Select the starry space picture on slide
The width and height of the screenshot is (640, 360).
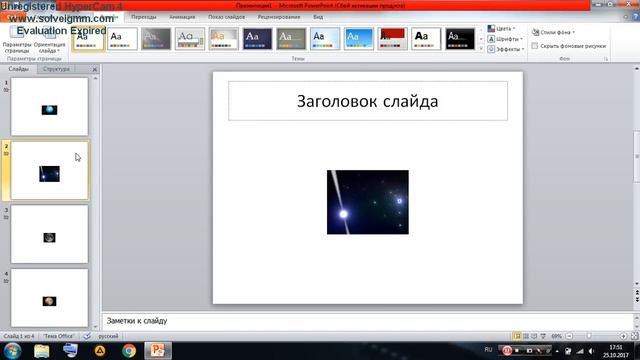point(368,202)
